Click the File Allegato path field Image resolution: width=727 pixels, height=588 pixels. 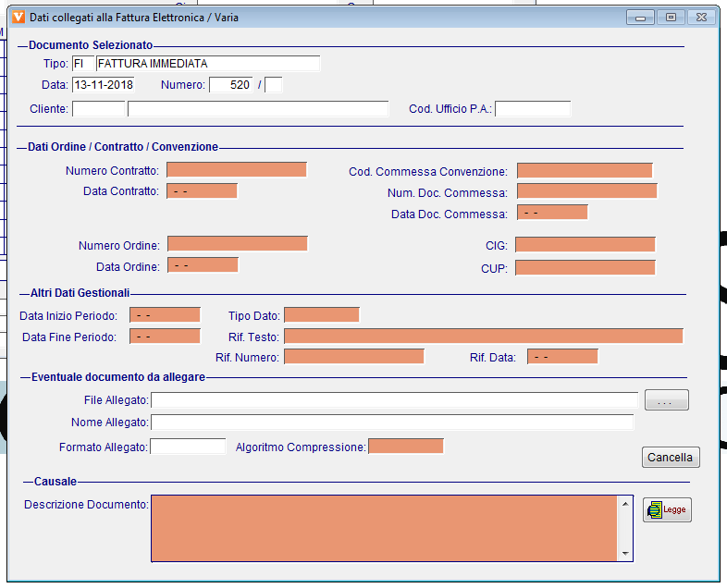[394, 400]
